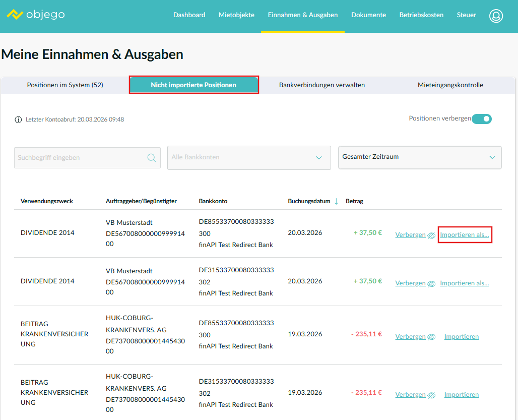Open Importieren als... for second DIVIDENDE row
The width and height of the screenshot is (518, 420).
pos(464,283)
